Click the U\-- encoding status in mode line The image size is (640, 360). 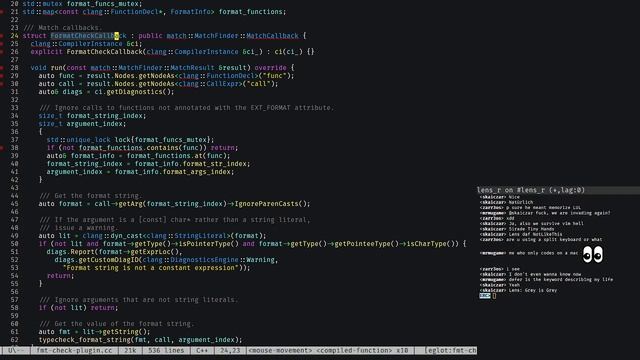coord(16,350)
